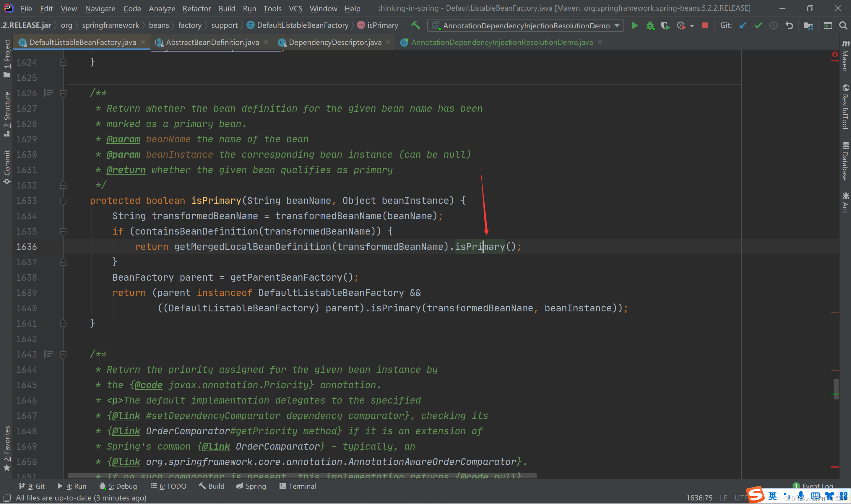Commit changes with the Git checkmark
This screenshot has height=504, width=851.
coord(758,25)
